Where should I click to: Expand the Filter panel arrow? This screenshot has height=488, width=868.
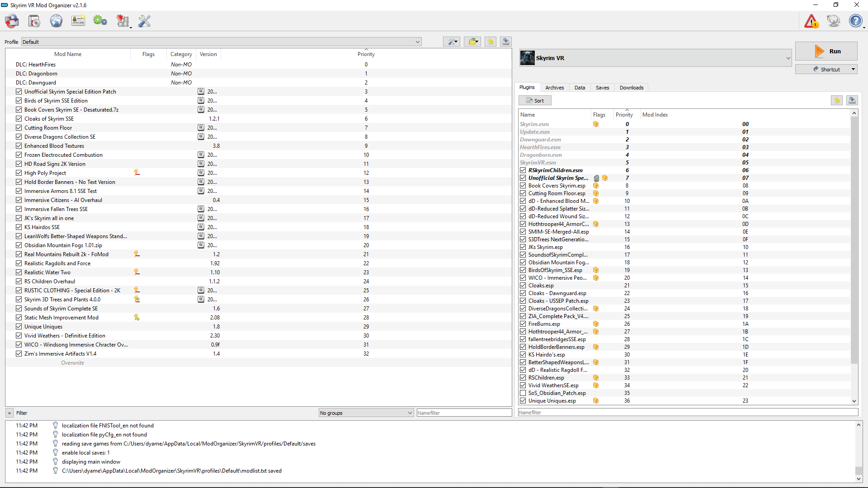[x=9, y=413]
